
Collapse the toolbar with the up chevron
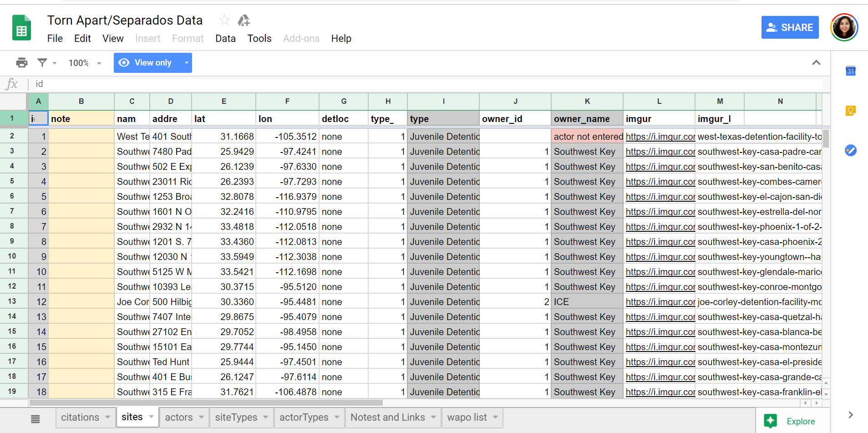(x=816, y=63)
